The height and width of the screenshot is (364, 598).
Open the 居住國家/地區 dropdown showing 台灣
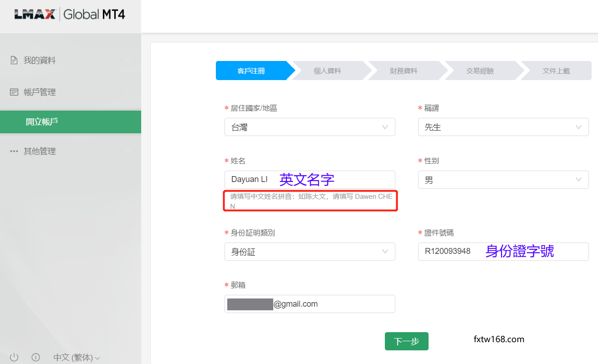(x=309, y=127)
